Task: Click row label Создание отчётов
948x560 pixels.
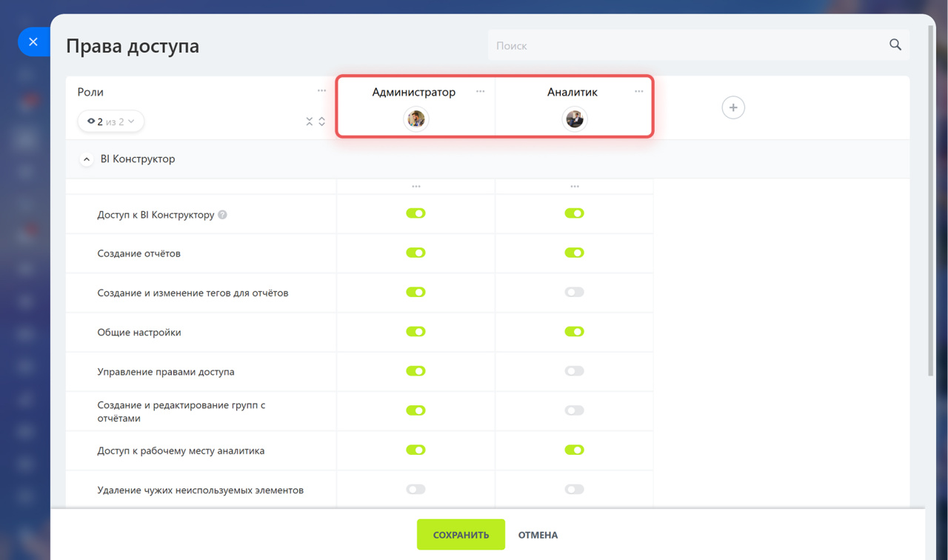Action: pos(139,253)
